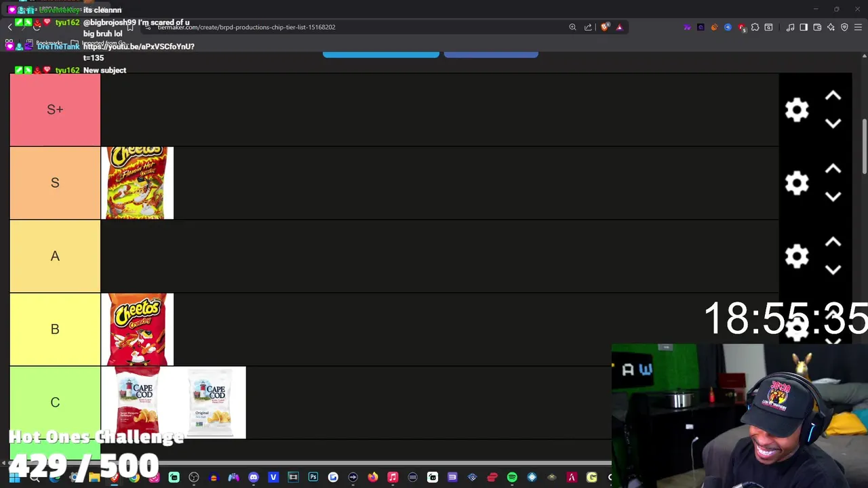Move the S tier row down
This screenshot has width=868, height=488.
tap(833, 197)
